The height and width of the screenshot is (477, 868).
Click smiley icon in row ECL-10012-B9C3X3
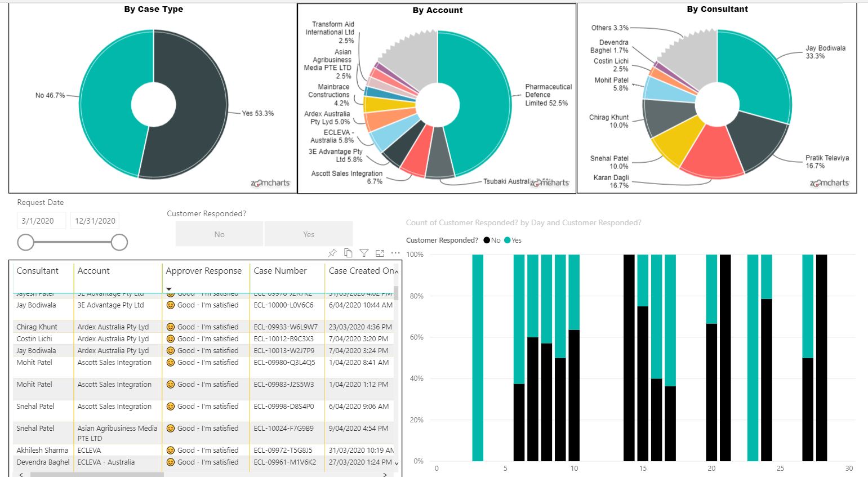pos(170,338)
